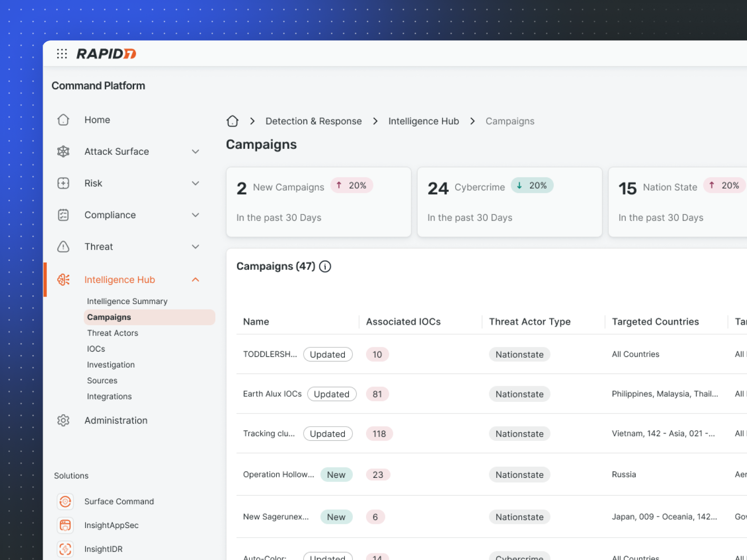
Task: Click the info icon beside Campaigns (47)
Action: tap(325, 266)
